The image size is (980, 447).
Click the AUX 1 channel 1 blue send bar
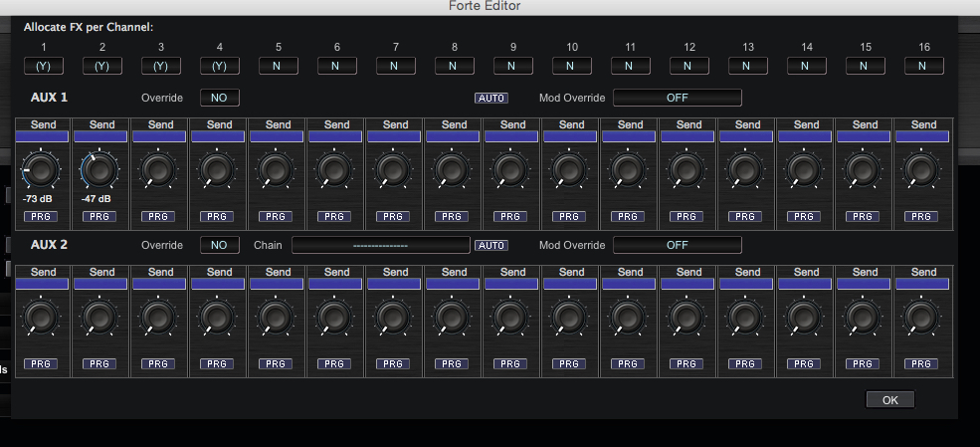pyautogui.click(x=42, y=136)
